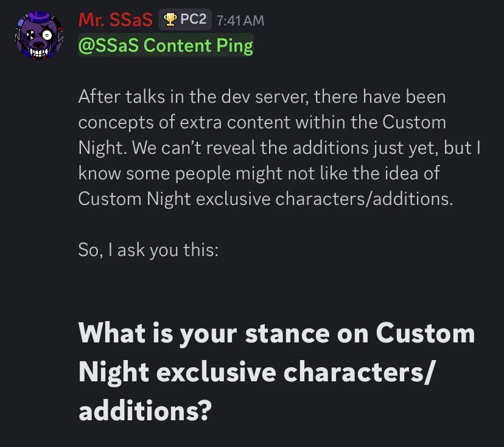Click the @SSaS Content Ping role mention

point(166,46)
